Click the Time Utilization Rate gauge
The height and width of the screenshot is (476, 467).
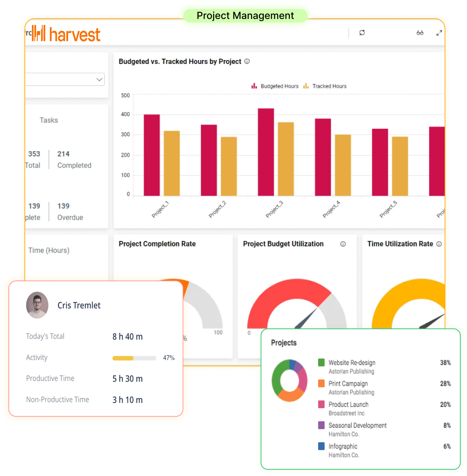pos(408,304)
